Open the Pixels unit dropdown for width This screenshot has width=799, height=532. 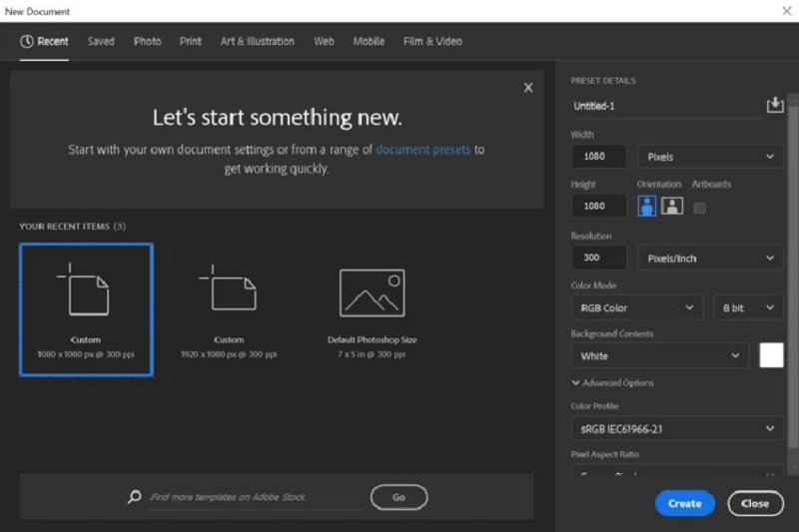click(x=710, y=157)
